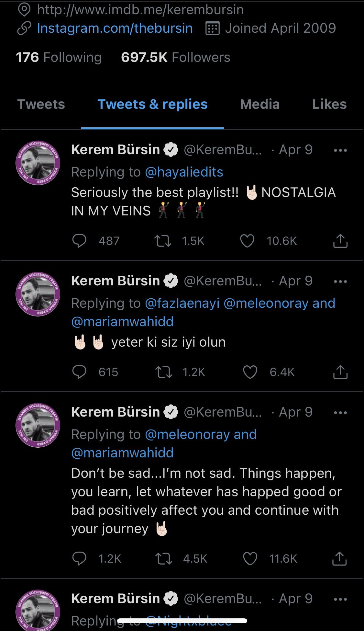Like the 'NOSTALGIA IN MY VEINS' tweet
This screenshot has width=364, height=631.
247,241
